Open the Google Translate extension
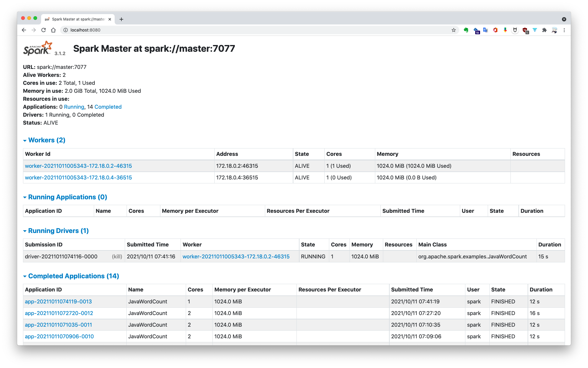588x368 pixels. pos(485,30)
